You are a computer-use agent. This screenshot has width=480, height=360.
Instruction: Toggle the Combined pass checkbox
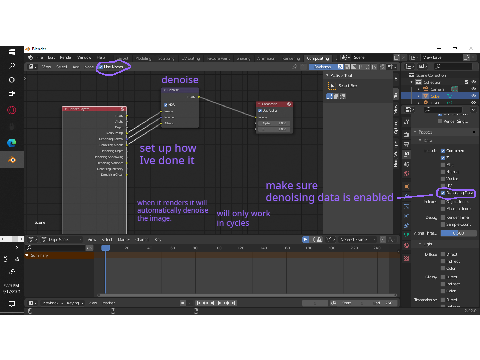443,151
